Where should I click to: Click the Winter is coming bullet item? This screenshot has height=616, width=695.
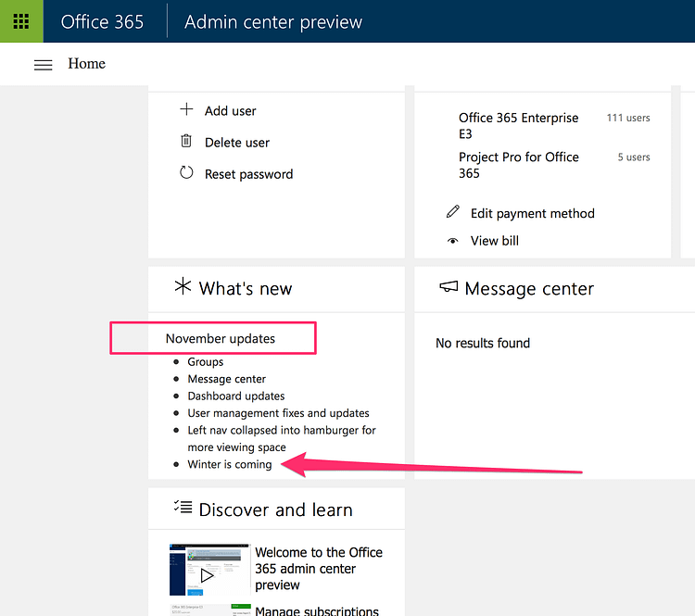(x=230, y=464)
